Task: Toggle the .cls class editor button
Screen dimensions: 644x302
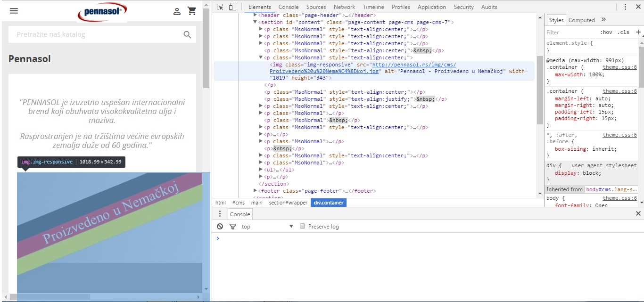Action: (624, 32)
